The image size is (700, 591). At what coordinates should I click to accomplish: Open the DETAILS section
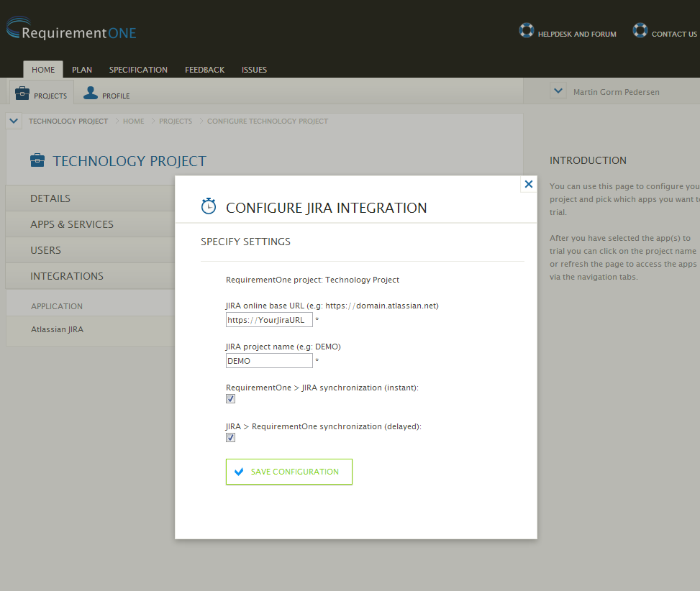(x=90, y=198)
